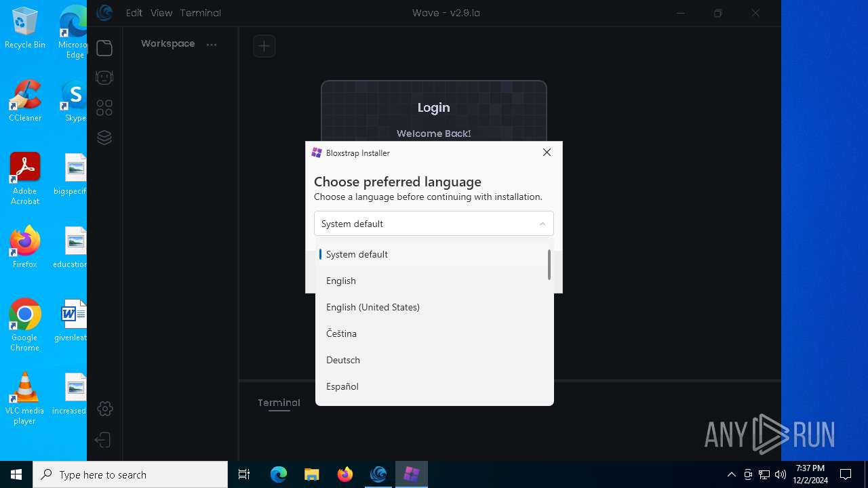Select Čeština language option
This screenshot has width=868, height=488.
pyautogui.click(x=434, y=333)
